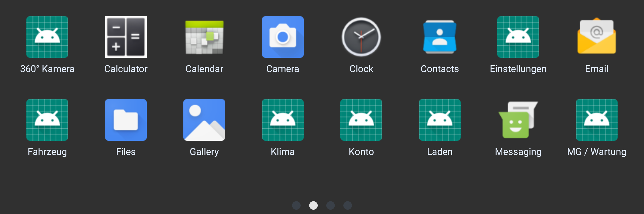
Task: Open the Konto app icon
Action: (361, 120)
